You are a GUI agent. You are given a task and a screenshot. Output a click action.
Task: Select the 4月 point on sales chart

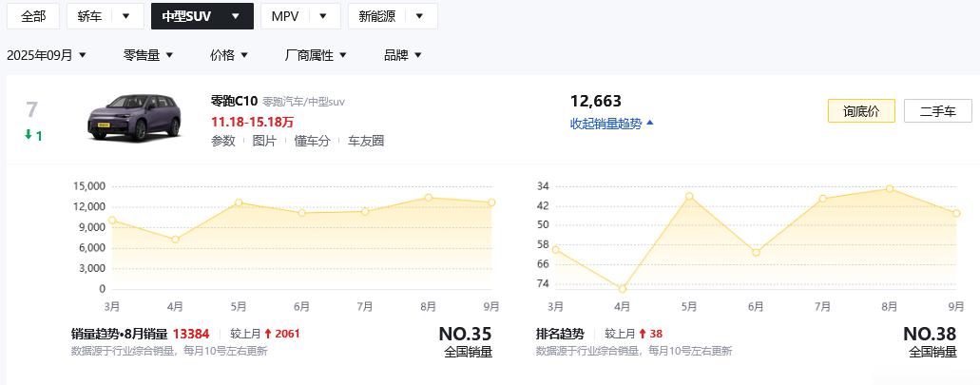[176, 240]
